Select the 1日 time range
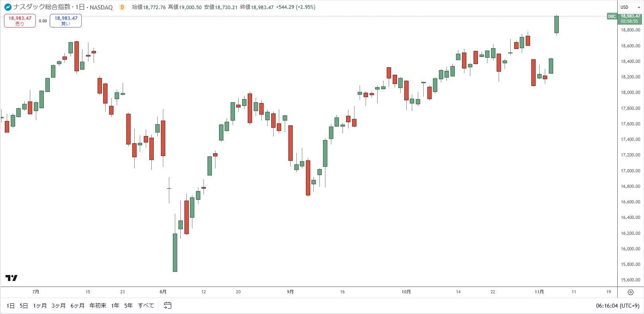 tap(11, 306)
